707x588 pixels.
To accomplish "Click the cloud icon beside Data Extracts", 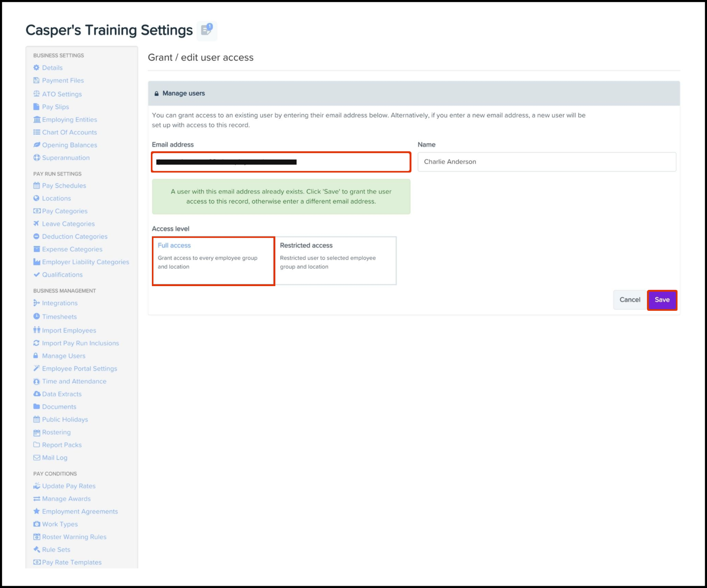I will [36, 394].
